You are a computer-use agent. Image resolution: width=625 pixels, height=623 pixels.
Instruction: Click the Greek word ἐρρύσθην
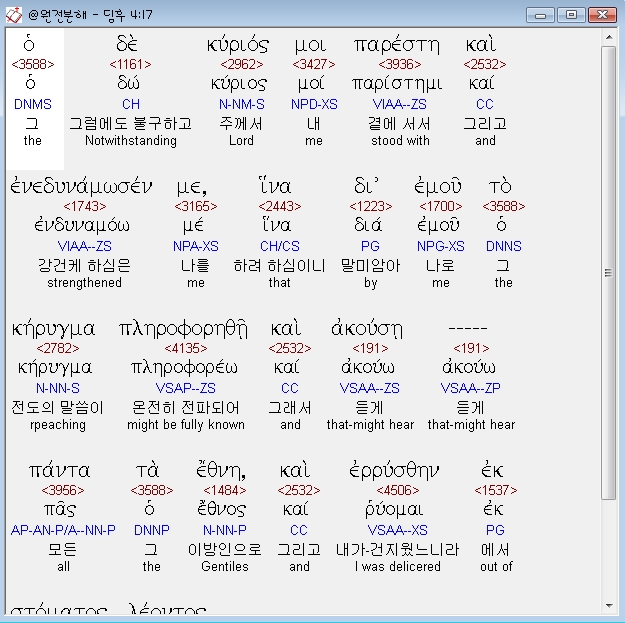[394, 471]
